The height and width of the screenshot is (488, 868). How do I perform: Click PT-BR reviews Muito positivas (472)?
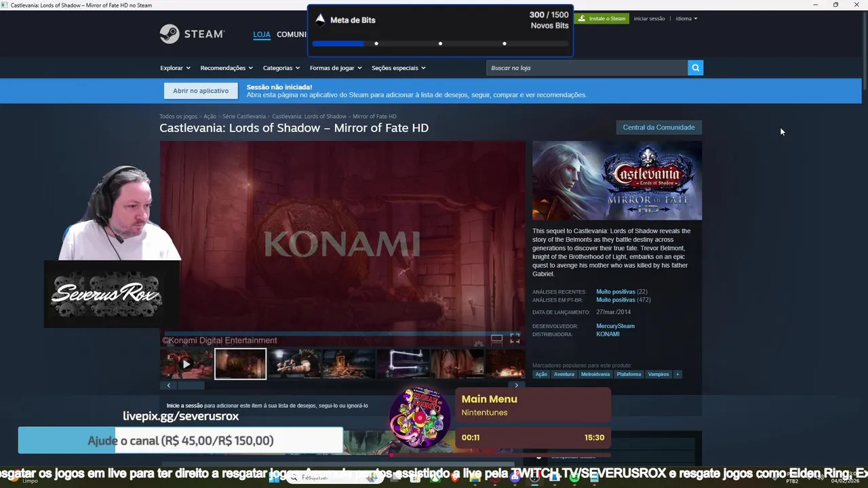(623, 300)
